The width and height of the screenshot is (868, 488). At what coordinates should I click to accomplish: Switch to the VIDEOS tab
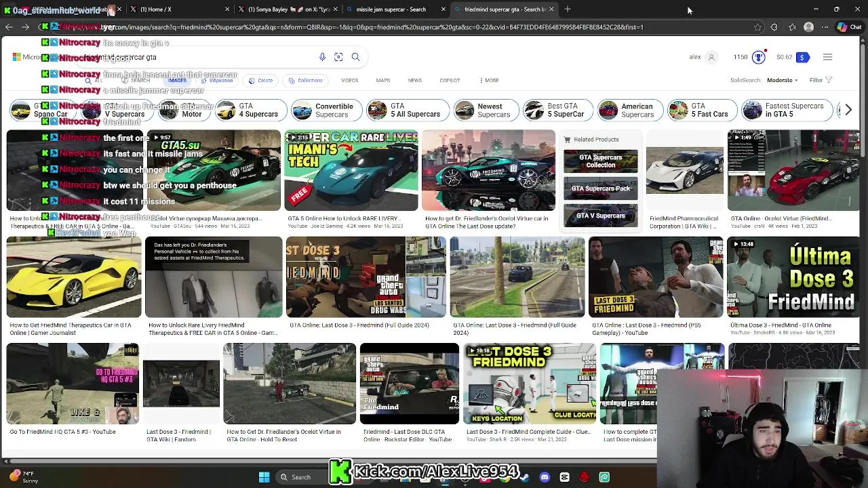(x=349, y=80)
